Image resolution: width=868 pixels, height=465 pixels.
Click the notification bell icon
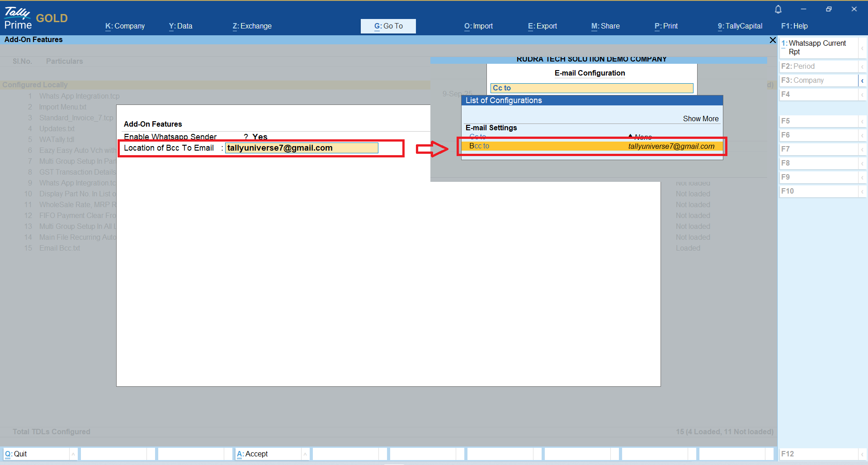778,9
